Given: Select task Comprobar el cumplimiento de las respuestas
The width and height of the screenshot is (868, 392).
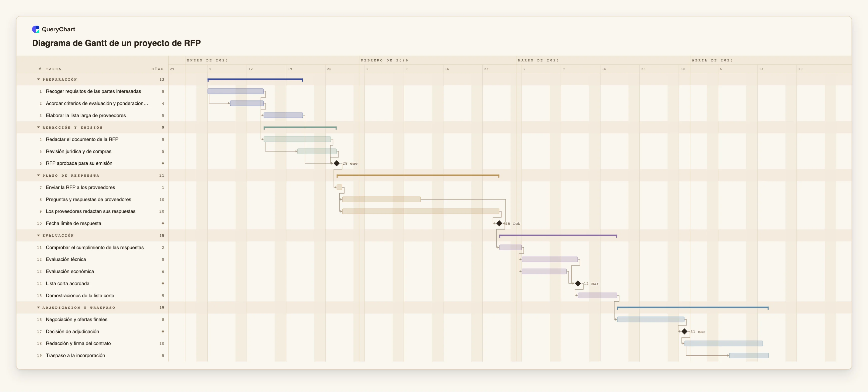Looking at the screenshot, I should pos(95,248).
